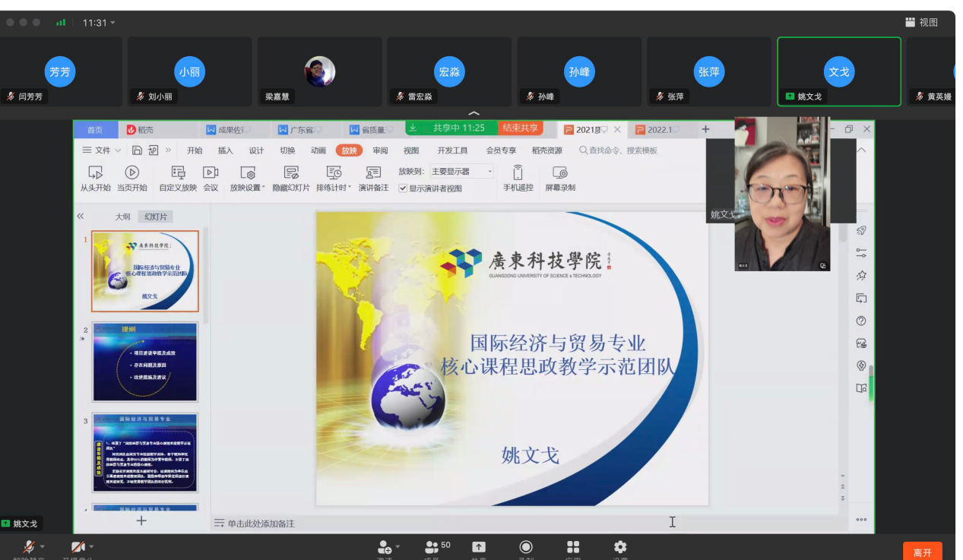
Task: Open 自定义放映 custom slideshow
Action: coord(178,173)
